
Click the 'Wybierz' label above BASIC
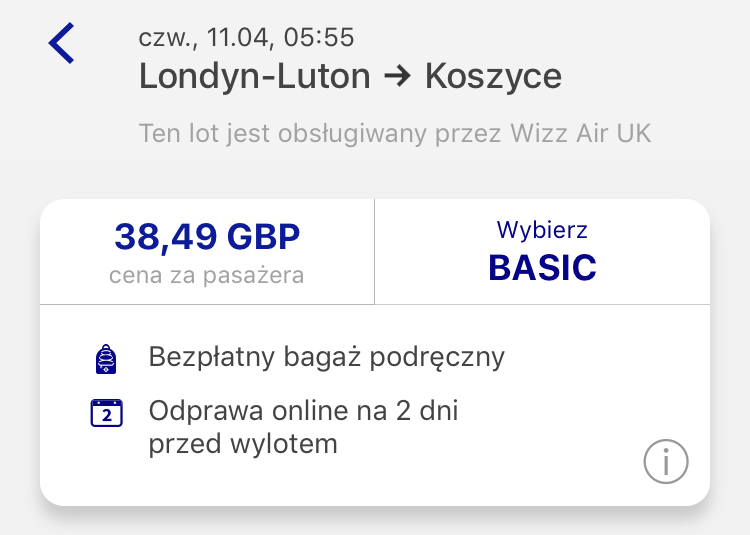point(542,230)
